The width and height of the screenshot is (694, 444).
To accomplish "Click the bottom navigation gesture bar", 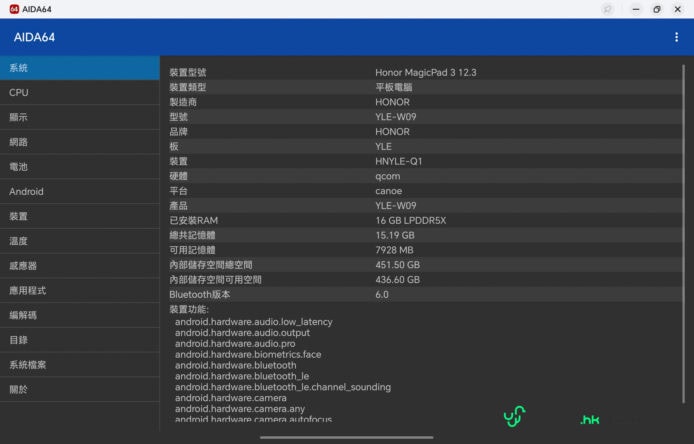I will pos(347,437).
